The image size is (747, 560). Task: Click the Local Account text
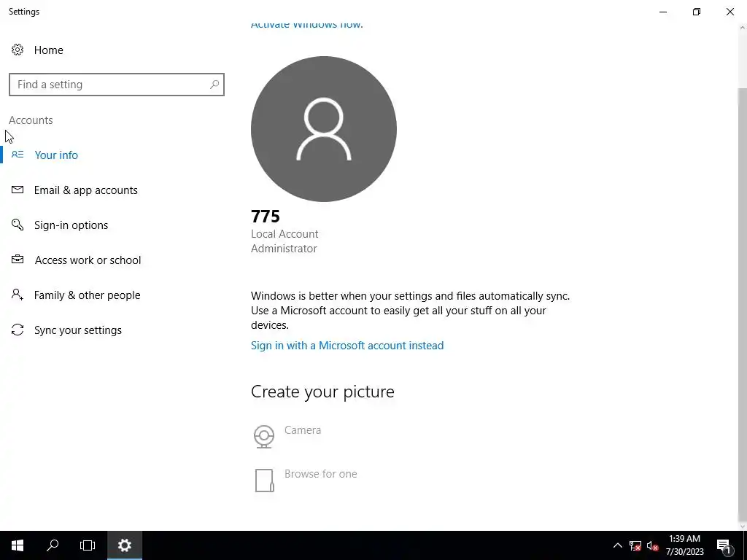pyautogui.click(x=285, y=234)
